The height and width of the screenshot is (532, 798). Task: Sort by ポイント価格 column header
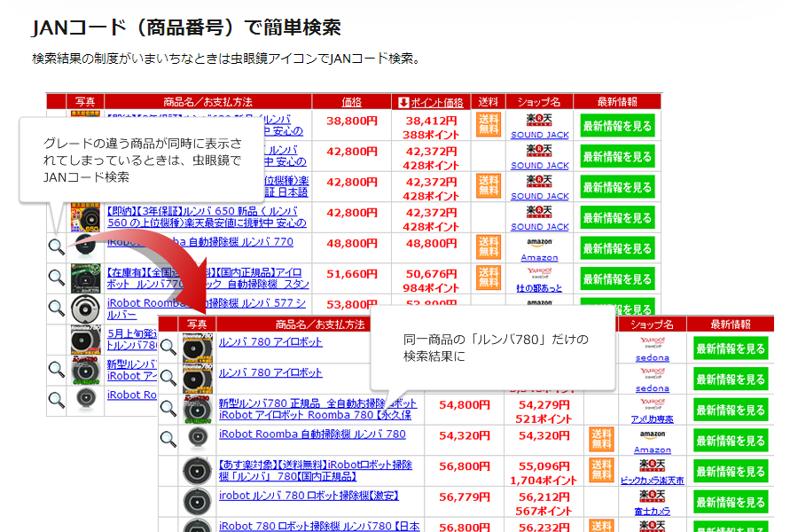437,102
